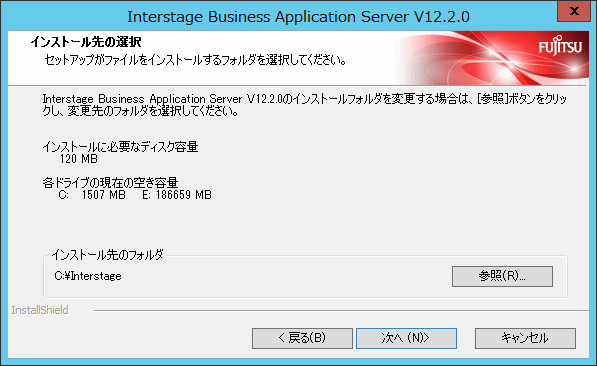The width and height of the screenshot is (597, 366).
Task: Click the instruction paragraph about [参照]ボタン
Action: pyautogui.click(x=305, y=105)
